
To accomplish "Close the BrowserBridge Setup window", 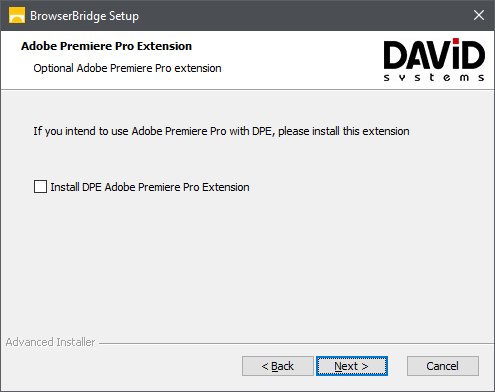I will (479, 15).
